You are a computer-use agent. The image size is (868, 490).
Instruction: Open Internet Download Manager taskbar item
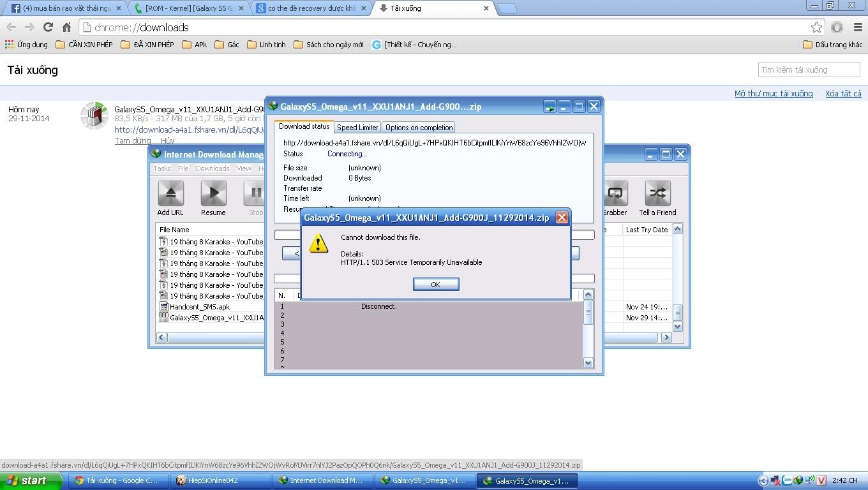[x=323, y=480]
